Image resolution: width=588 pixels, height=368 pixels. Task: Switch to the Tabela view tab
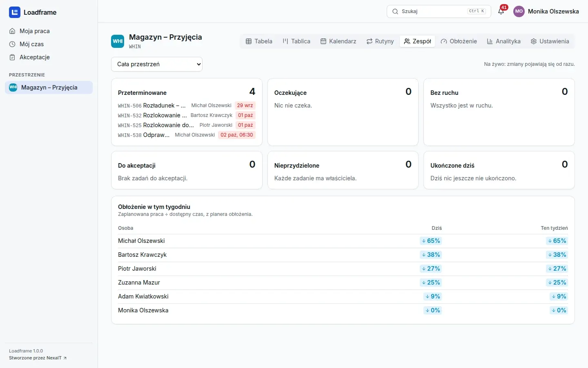pos(259,41)
